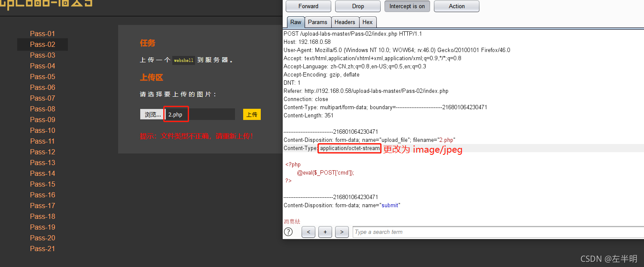Switch to the Hex tab
This screenshot has width=644, height=267.
click(367, 22)
